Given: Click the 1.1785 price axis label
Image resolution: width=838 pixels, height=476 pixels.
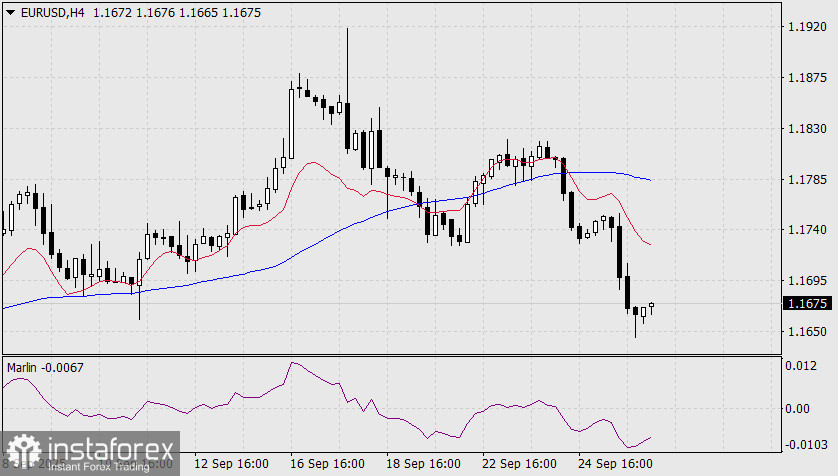Looking at the screenshot, I should [807, 180].
